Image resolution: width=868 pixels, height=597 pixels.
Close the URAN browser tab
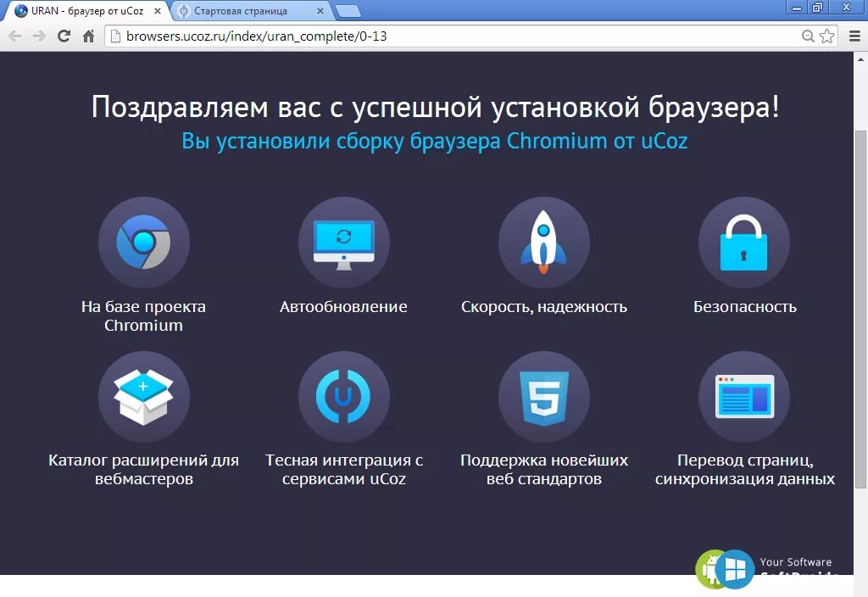point(158,11)
